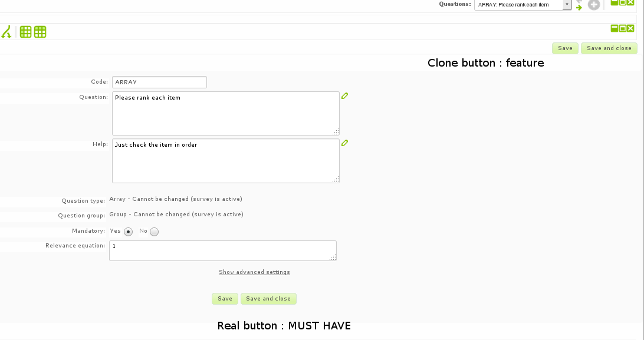Minimize the question toolbar panel
The image size is (644, 340).
click(x=615, y=28)
